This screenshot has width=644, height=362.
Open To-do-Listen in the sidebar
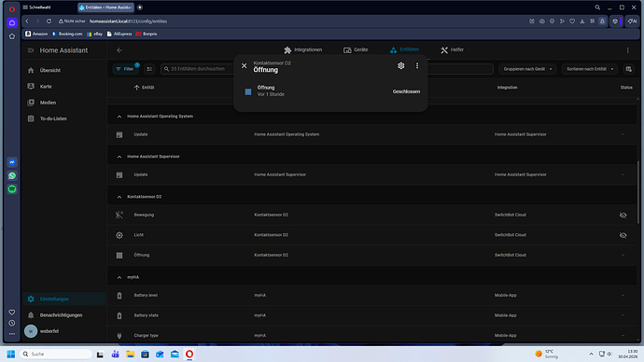point(63,118)
